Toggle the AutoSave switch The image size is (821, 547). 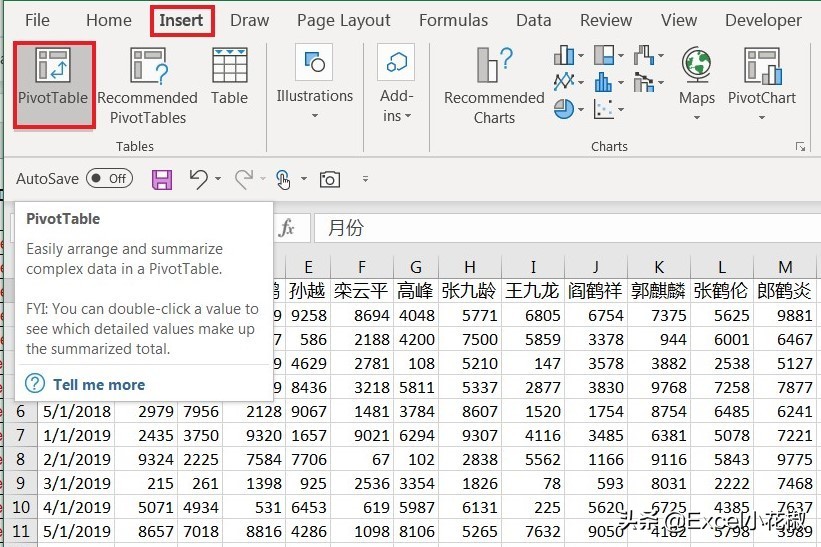point(109,179)
